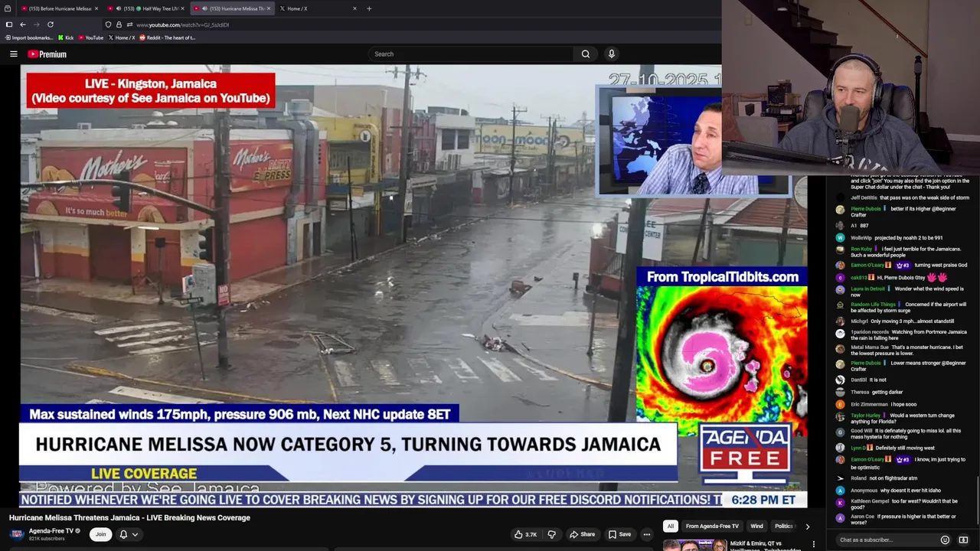Screen dimensions: 980x551
Task: Open the YouTube bookmark
Action: click(x=90, y=37)
